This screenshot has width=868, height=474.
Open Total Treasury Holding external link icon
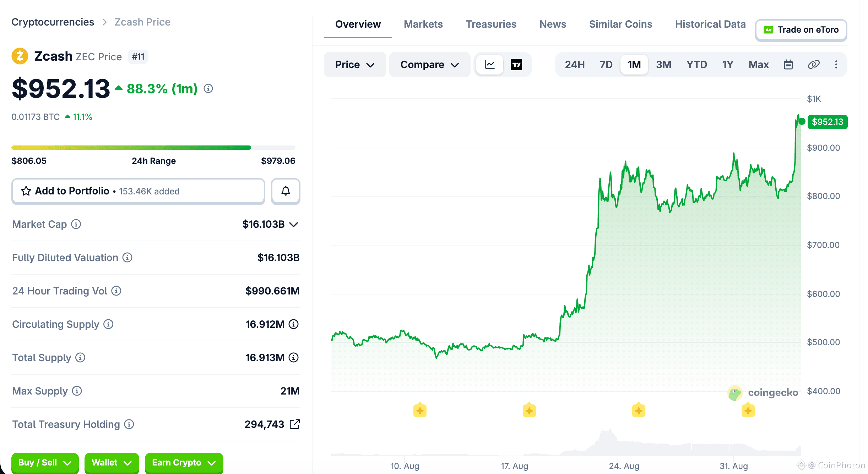[x=295, y=424]
